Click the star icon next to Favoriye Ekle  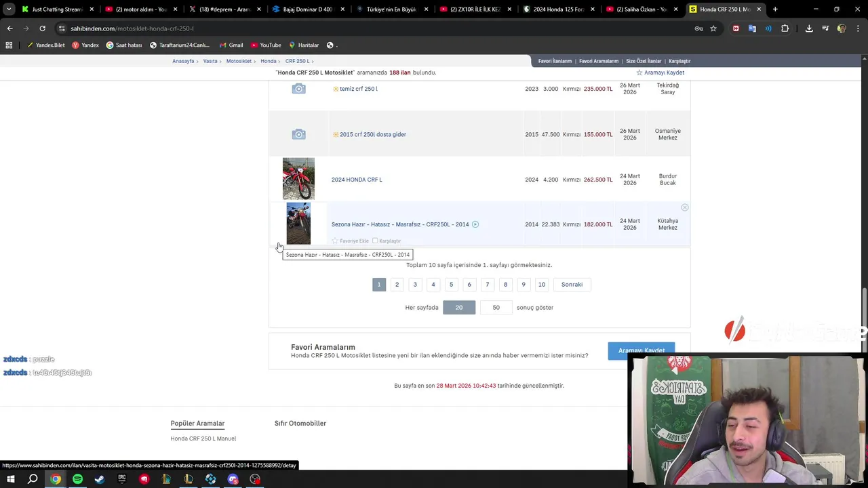click(x=335, y=241)
